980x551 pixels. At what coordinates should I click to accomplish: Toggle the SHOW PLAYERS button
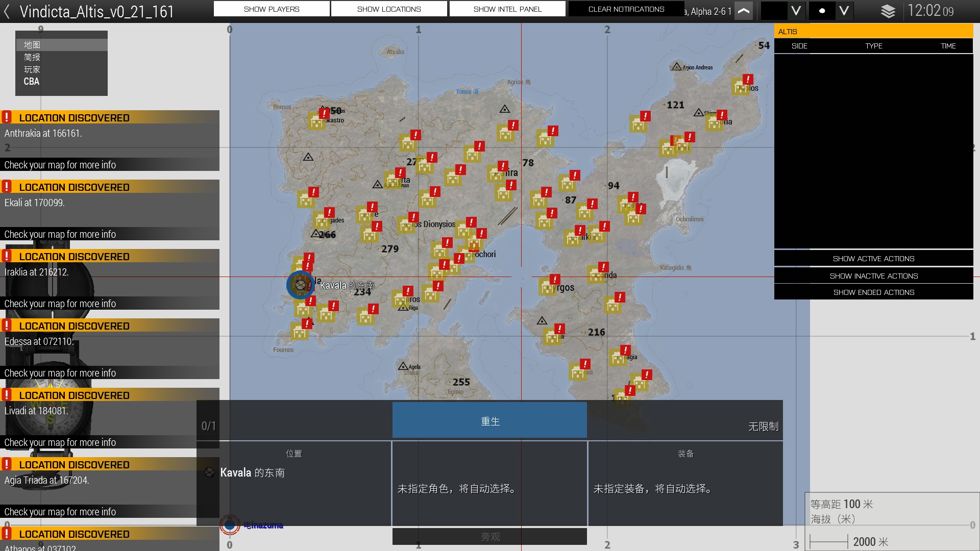tap(272, 9)
